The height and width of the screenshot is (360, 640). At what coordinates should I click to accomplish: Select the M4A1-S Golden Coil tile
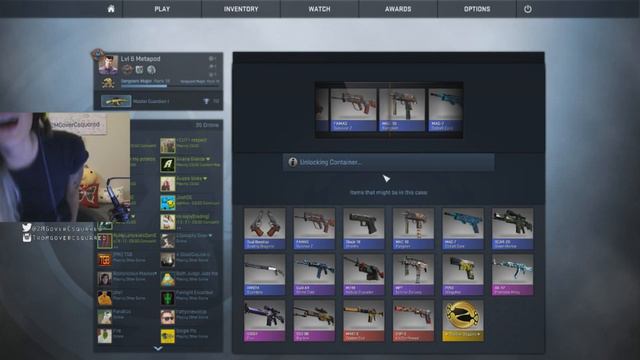[364, 321]
